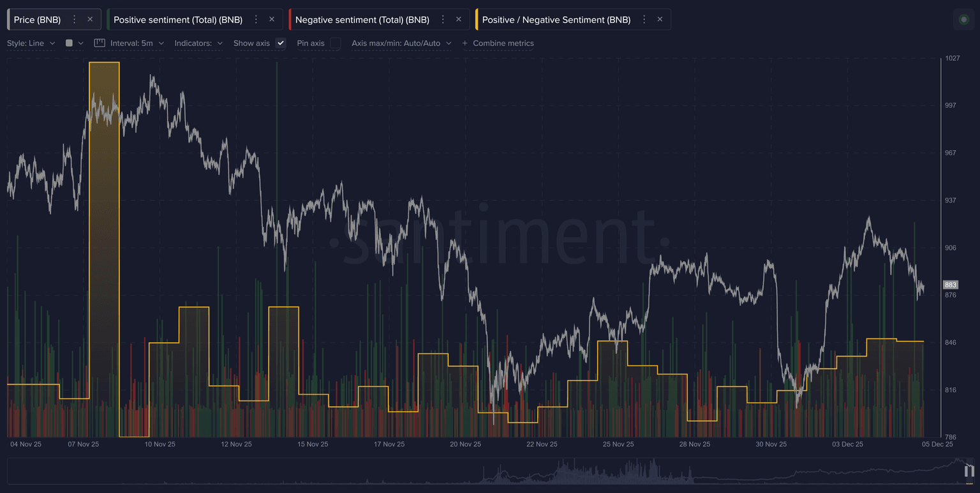The height and width of the screenshot is (493, 980).
Task: Open options menu for Price (BNB) metric
Action: click(75, 20)
